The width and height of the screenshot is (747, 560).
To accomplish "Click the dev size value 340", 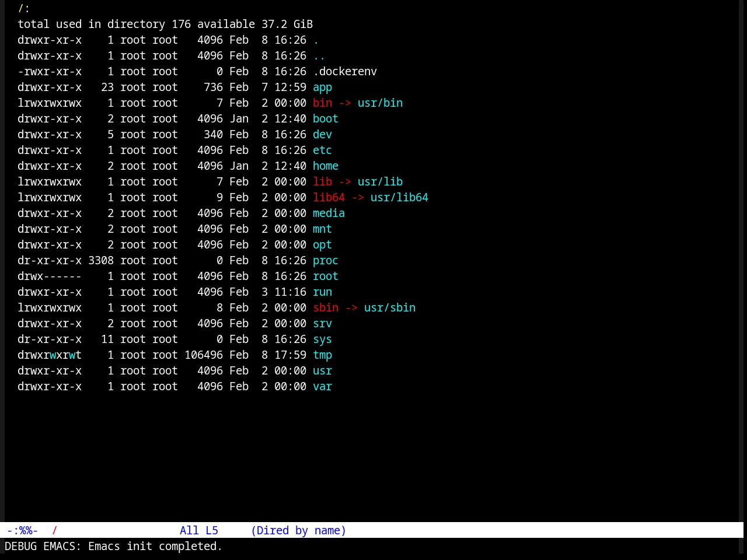I will 213,135.
